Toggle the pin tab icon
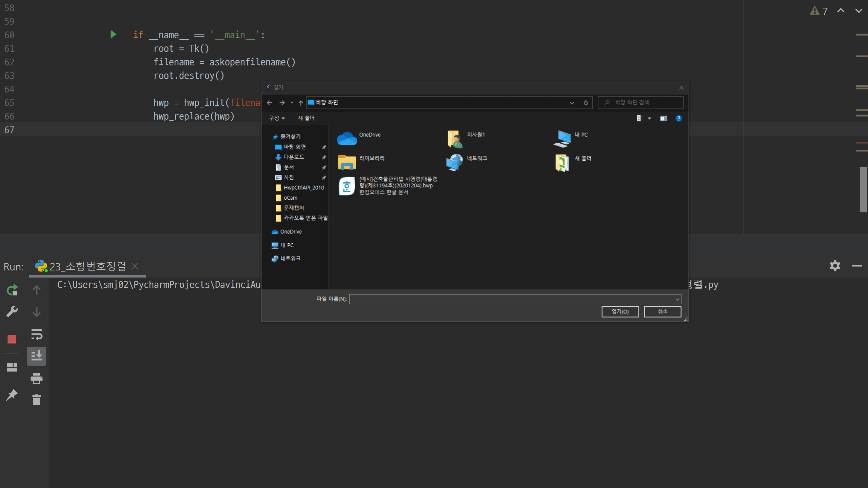The height and width of the screenshot is (488, 868). click(12, 395)
